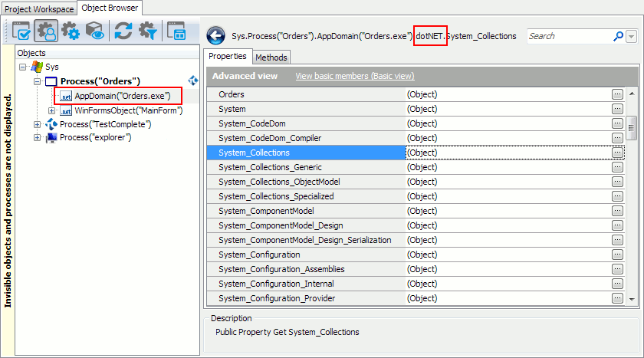Select AppDomain("Orders.exe") in the Objects tree
Image resolution: width=644 pixels, height=358 pixels.
[x=122, y=96]
